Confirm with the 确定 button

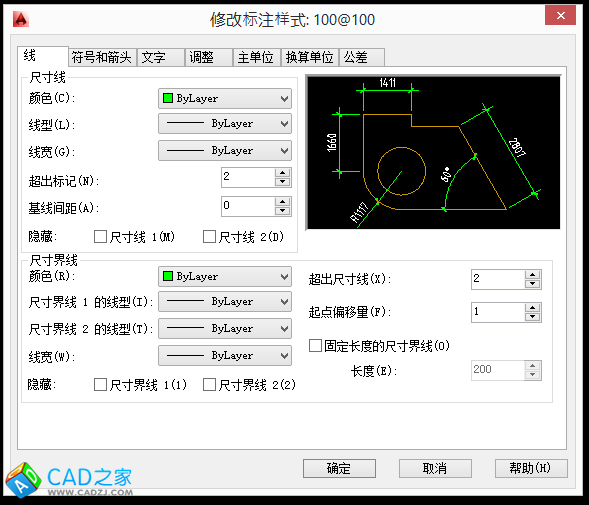339,469
